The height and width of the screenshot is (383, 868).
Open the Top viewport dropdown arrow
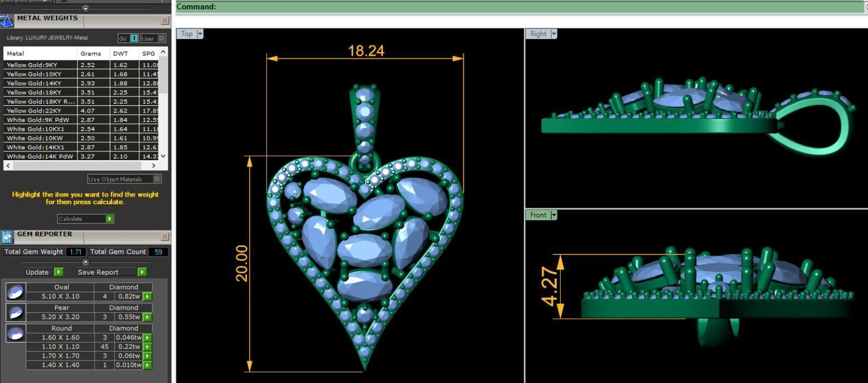click(x=200, y=34)
